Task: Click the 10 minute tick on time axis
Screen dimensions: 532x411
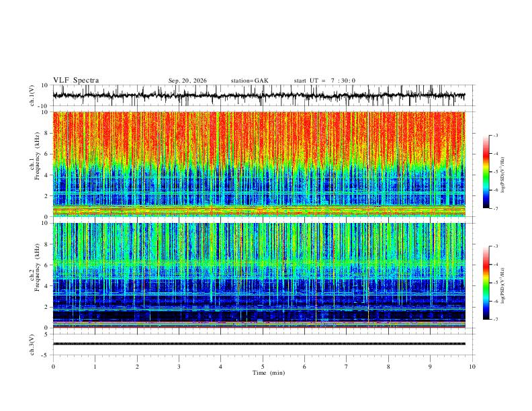Action: (472, 367)
